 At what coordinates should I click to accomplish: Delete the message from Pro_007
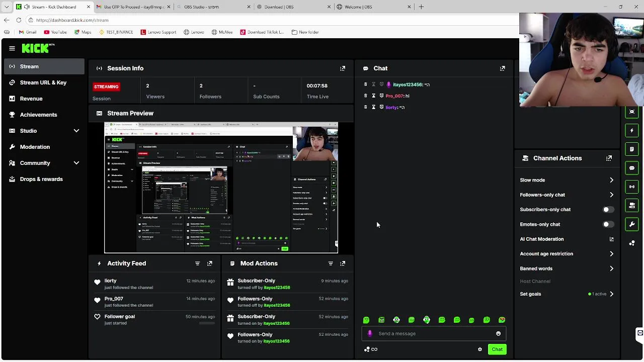pyautogui.click(x=366, y=96)
